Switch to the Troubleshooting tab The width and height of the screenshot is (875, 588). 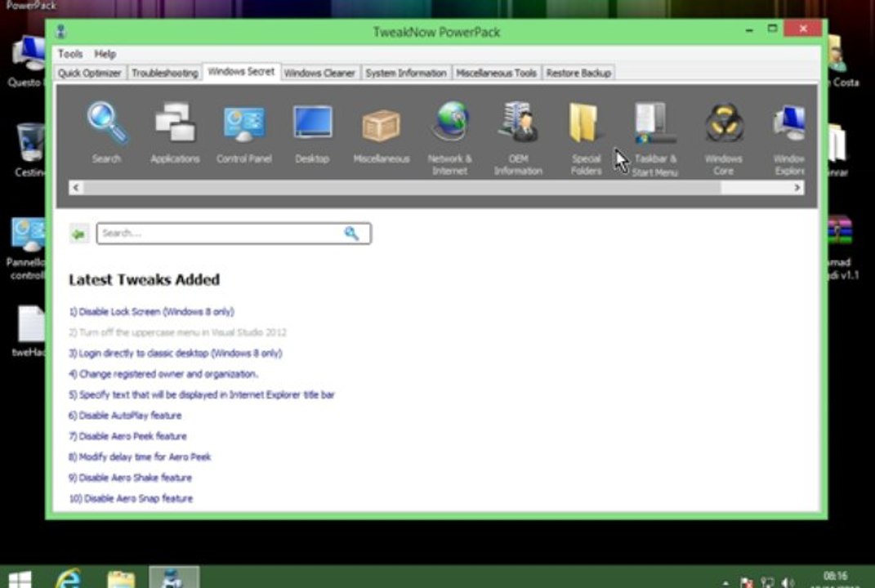tap(164, 73)
